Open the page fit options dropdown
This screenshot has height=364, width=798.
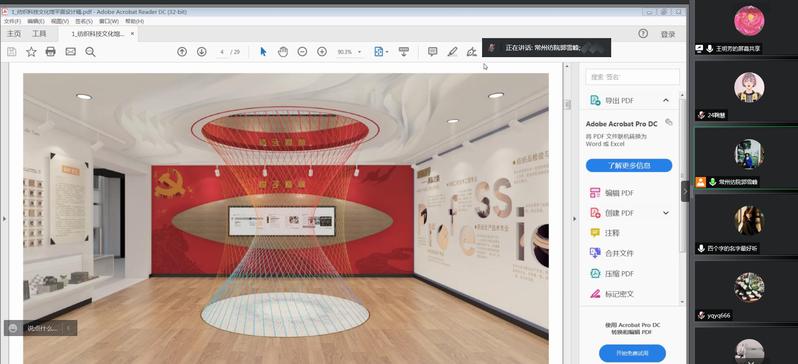[x=381, y=51]
